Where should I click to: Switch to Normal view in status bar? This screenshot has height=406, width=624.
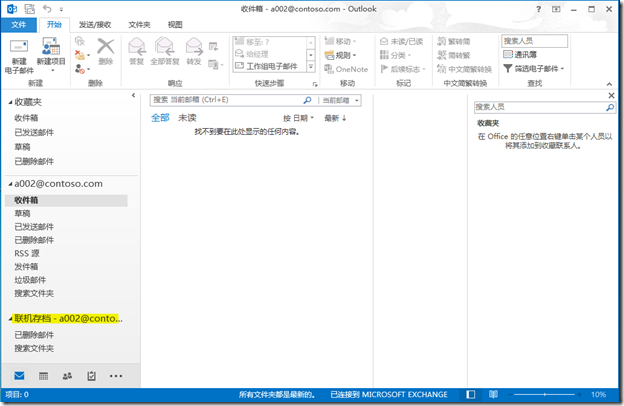coord(471,394)
